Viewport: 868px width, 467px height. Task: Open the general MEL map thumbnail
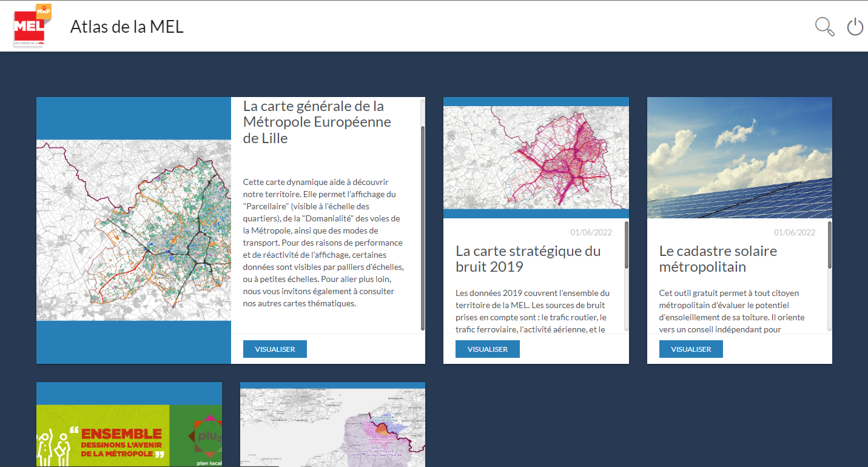pos(133,230)
